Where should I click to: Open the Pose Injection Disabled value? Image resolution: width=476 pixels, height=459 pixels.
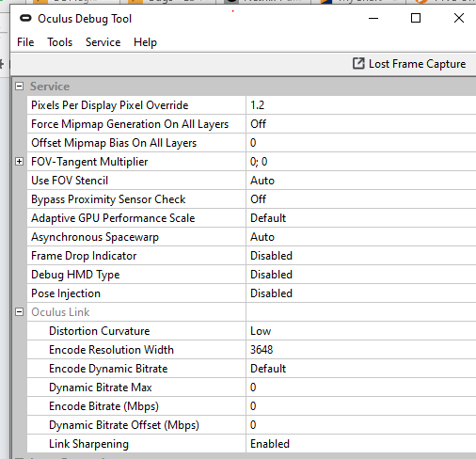coord(361,293)
